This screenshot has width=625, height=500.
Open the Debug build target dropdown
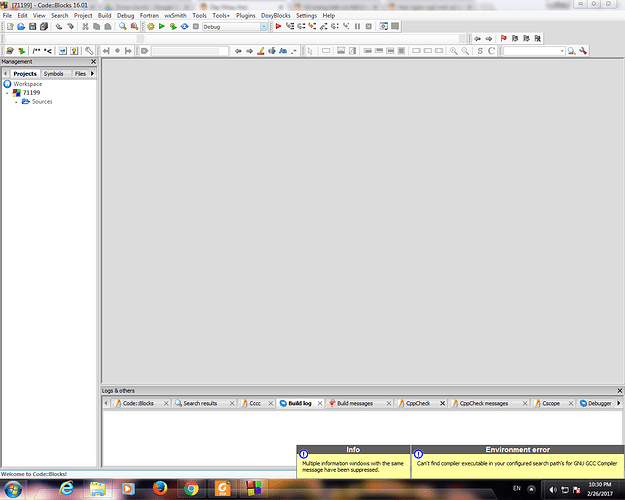coord(264,26)
